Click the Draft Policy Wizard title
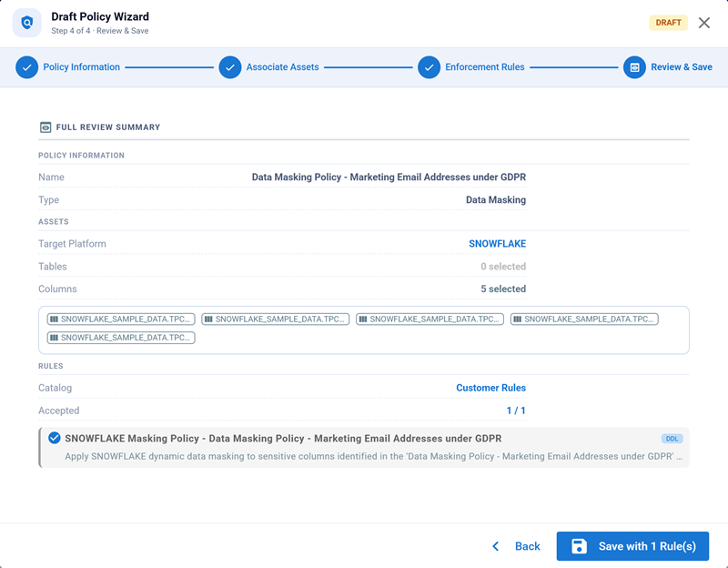The image size is (728, 568). point(100,16)
